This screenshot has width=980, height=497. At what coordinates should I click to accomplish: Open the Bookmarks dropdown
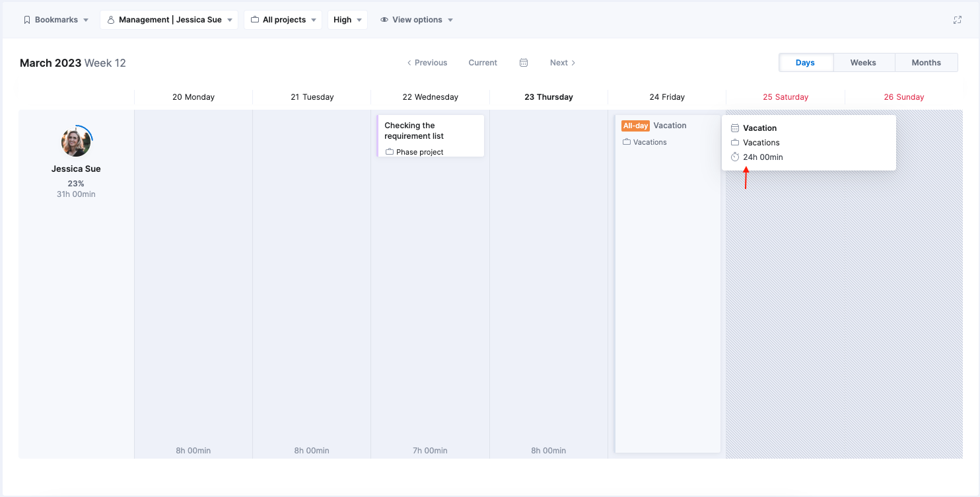pos(56,20)
